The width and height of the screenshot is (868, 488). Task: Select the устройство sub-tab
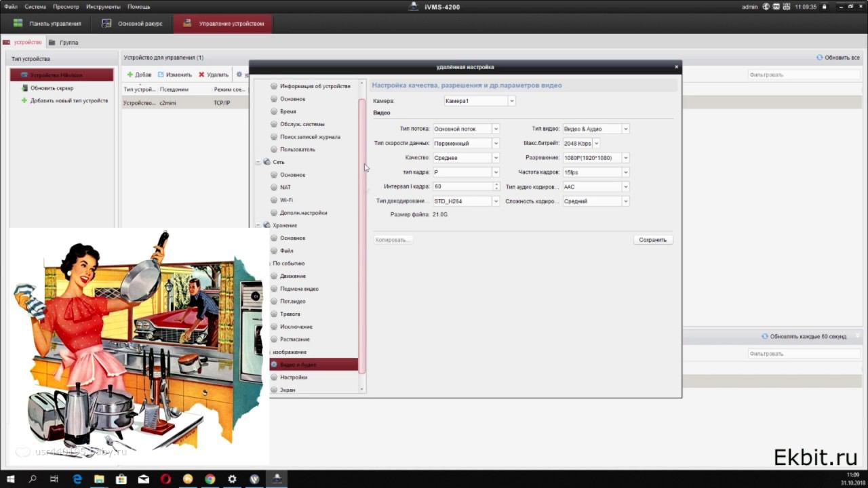point(22,42)
